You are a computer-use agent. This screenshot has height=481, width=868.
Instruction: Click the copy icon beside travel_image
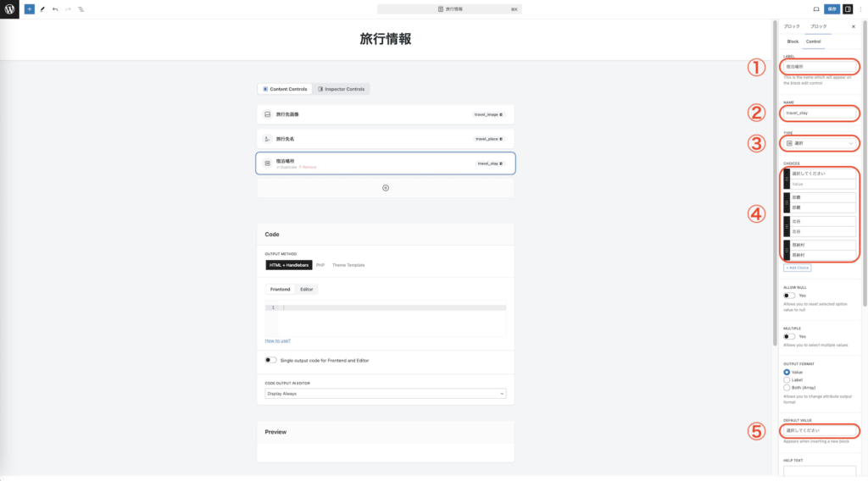point(501,114)
